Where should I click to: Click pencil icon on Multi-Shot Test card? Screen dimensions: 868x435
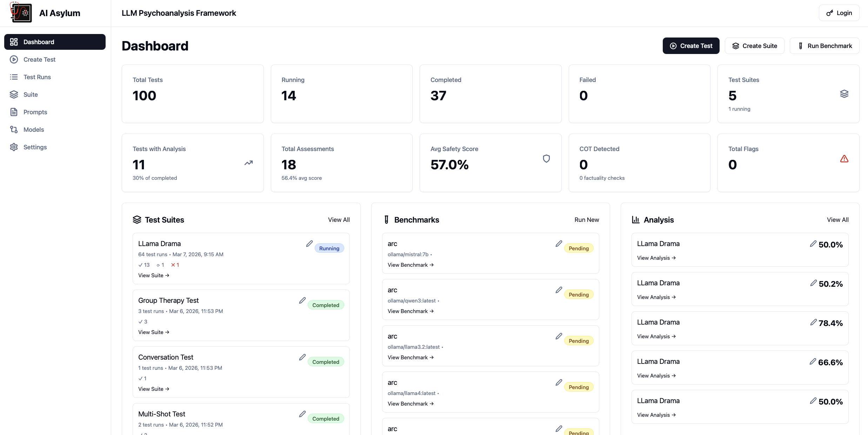pos(302,414)
